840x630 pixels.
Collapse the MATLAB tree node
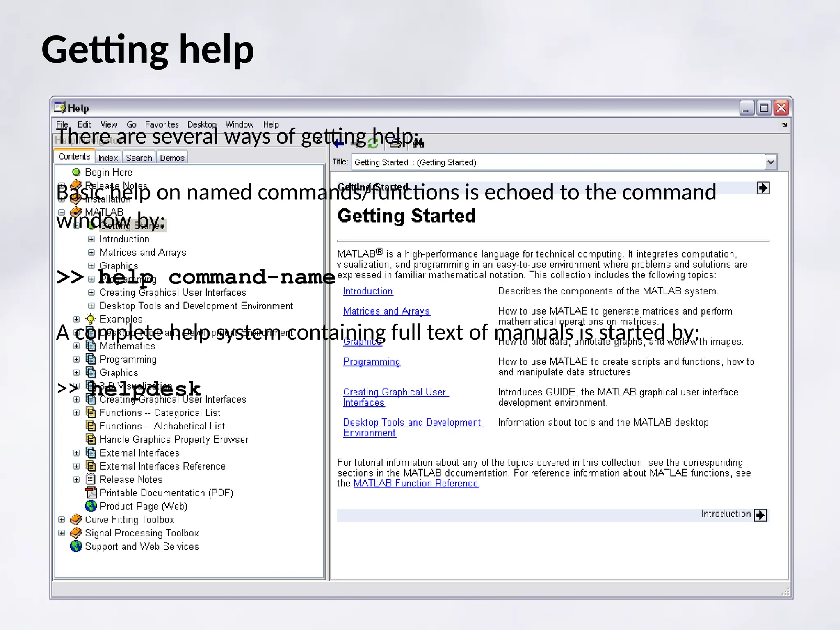(62, 212)
